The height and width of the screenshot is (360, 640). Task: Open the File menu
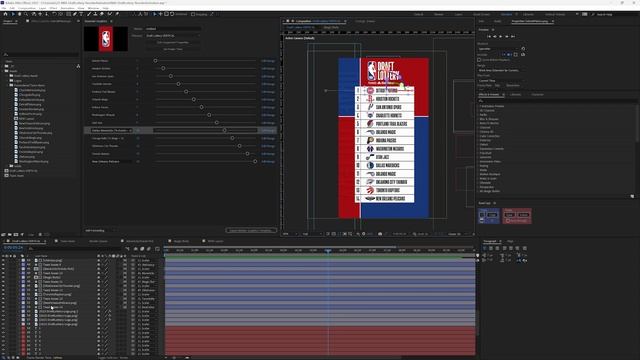pos(4,8)
